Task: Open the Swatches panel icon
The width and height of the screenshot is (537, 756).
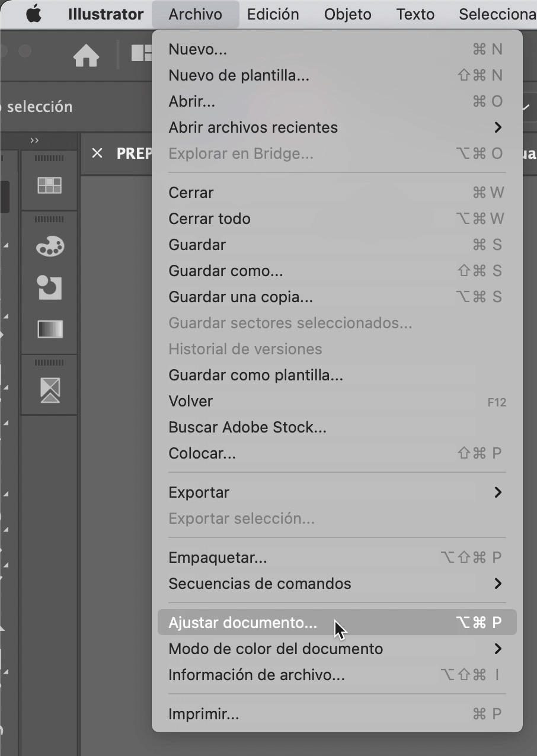Action: (x=49, y=185)
